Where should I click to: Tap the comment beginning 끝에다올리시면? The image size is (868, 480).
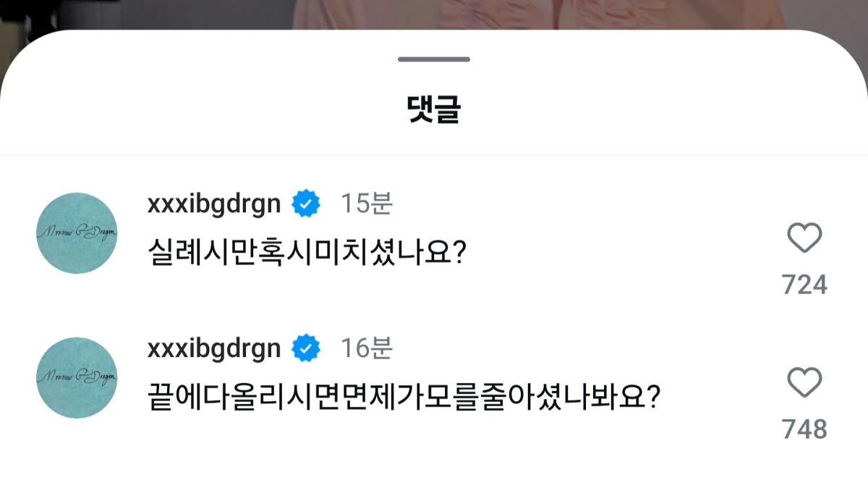coord(403,397)
